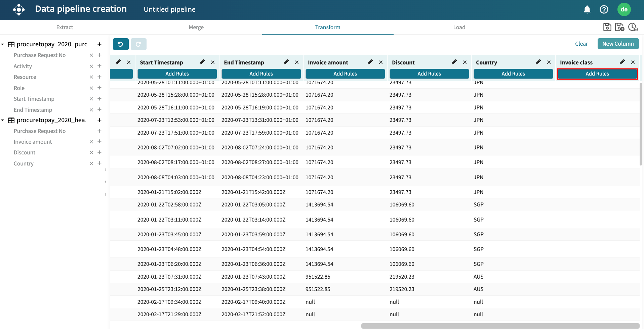The image size is (644, 332).
Task: Click Add Rules under Invoice class
Action: 597,74
